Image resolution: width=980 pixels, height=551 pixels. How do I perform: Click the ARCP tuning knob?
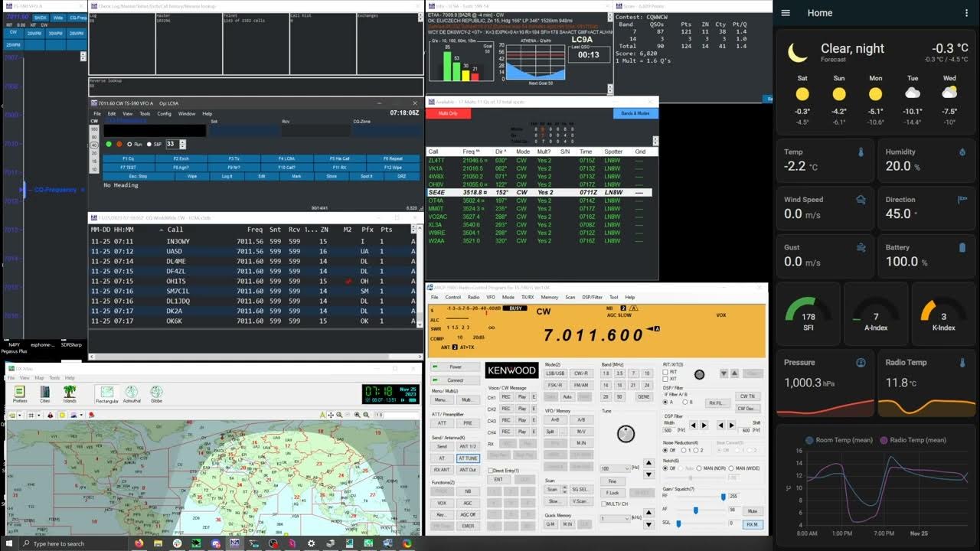(626, 434)
